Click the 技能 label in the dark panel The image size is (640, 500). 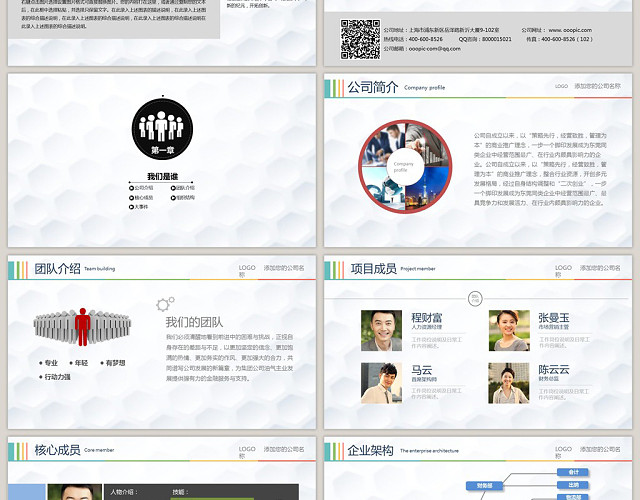click(x=180, y=492)
